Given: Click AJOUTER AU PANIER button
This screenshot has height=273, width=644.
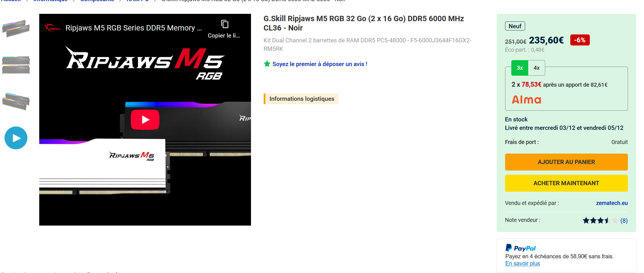Looking at the screenshot, I should [566, 162].
